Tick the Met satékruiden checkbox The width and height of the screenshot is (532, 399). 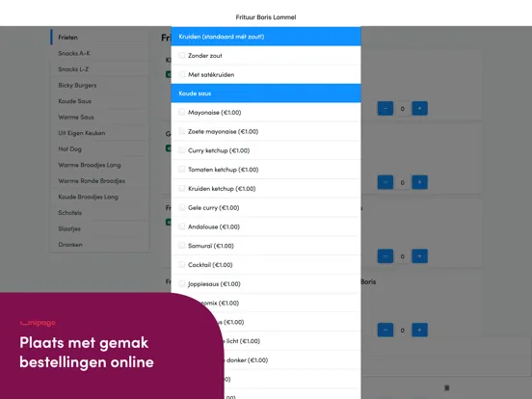coord(182,74)
